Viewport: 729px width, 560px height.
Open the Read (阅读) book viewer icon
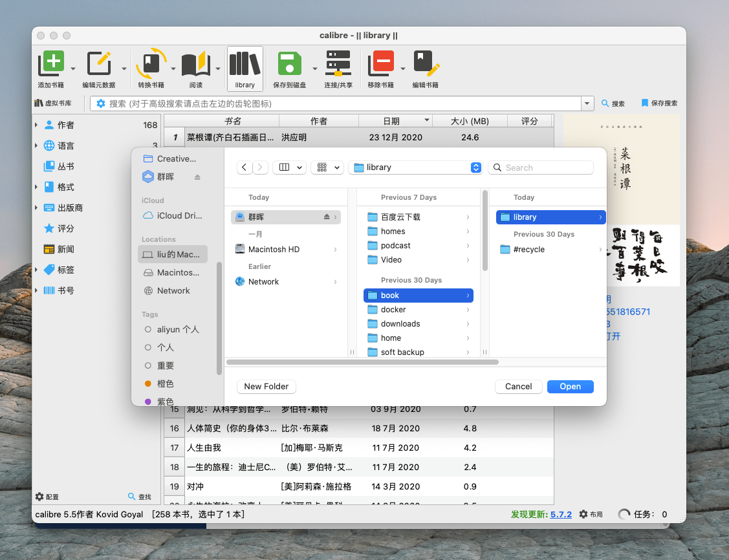coord(195,65)
